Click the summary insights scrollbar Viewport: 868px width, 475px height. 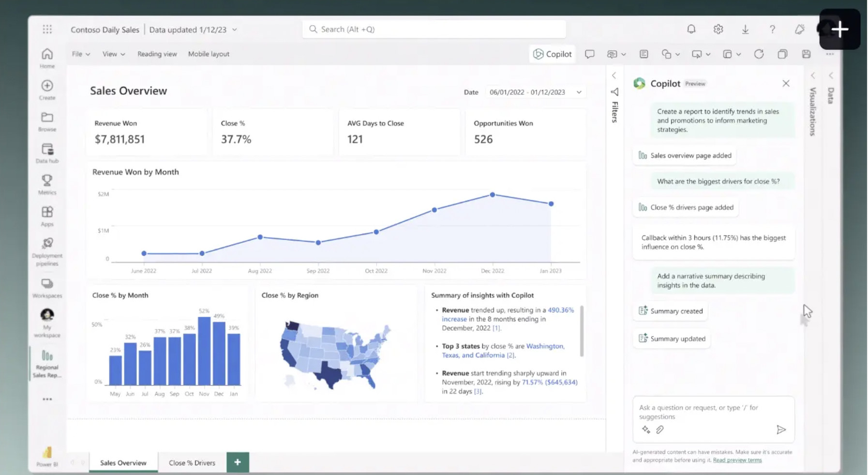[x=582, y=331]
